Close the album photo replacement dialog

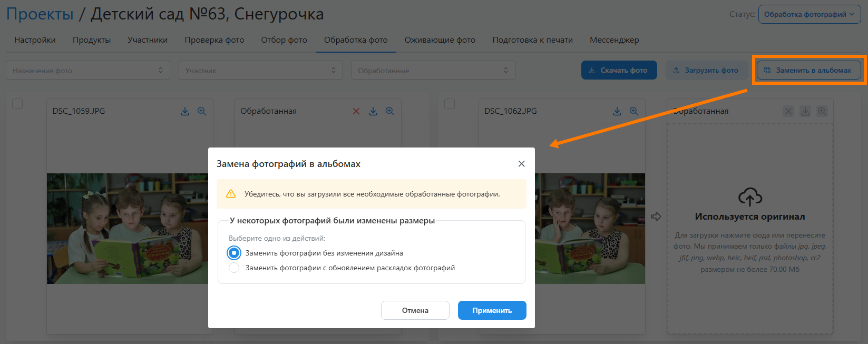tap(521, 164)
